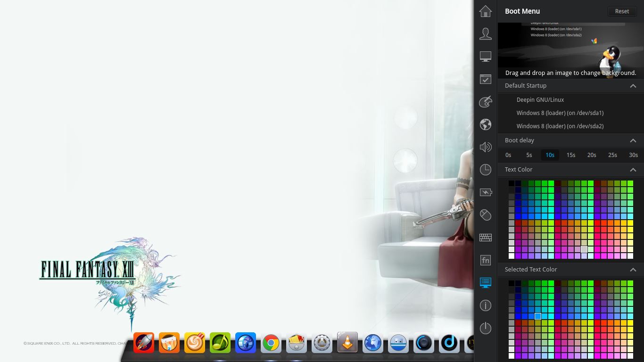The width and height of the screenshot is (644, 362).
Task: Open the Mouse settings icon
Action: [486, 215]
